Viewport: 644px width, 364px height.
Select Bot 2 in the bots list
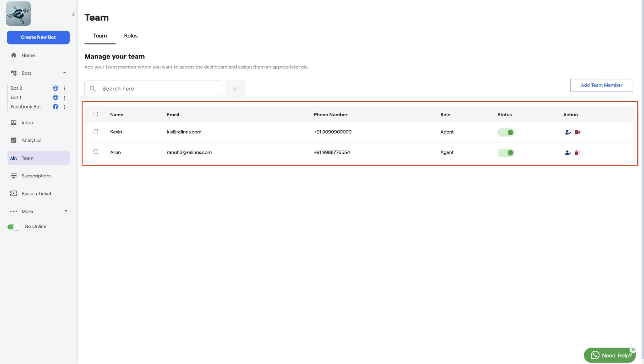[x=16, y=88]
